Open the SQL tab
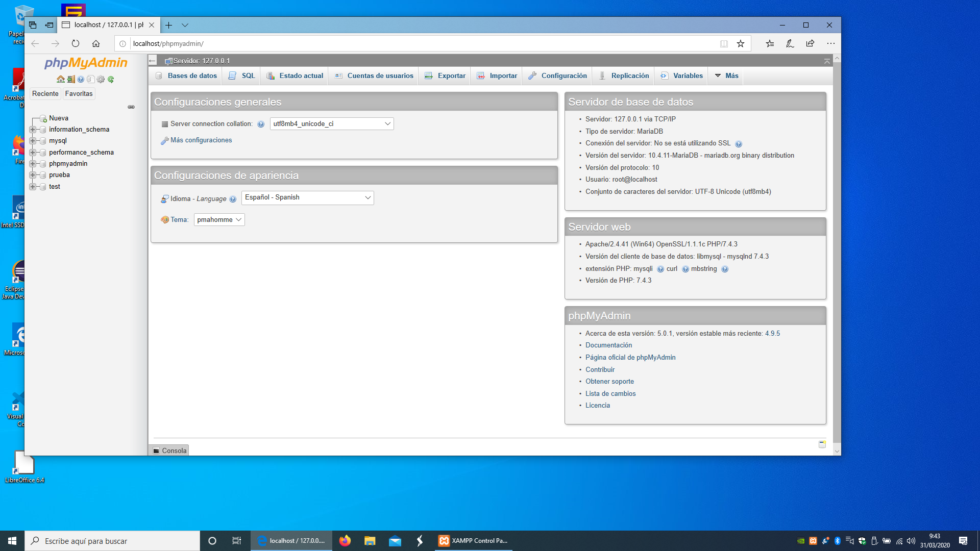The image size is (980, 551). [242, 76]
